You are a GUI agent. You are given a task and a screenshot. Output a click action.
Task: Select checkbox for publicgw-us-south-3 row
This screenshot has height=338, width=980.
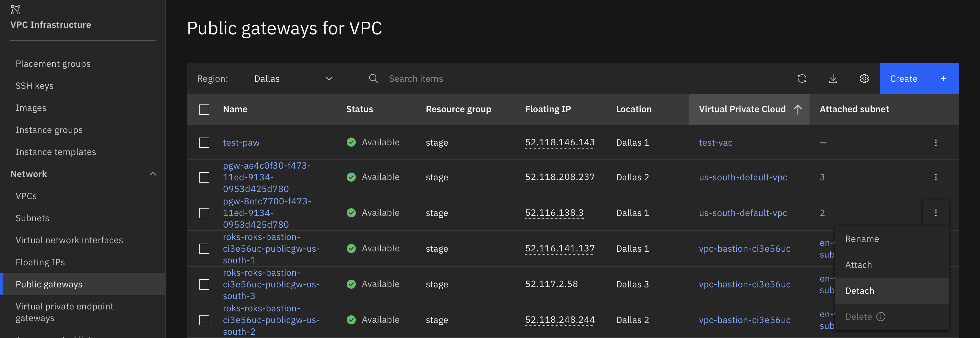click(x=204, y=284)
